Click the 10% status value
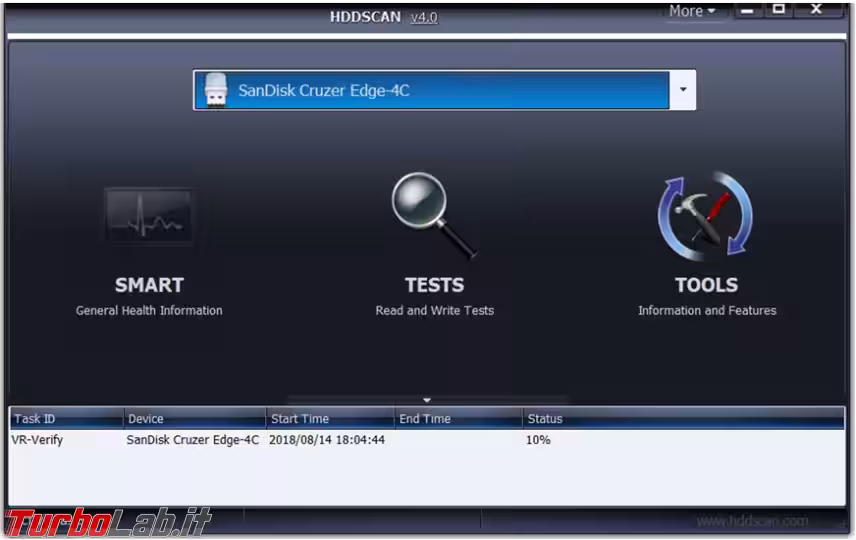Image resolution: width=856 pixels, height=540 pixels. click(538, 440)
